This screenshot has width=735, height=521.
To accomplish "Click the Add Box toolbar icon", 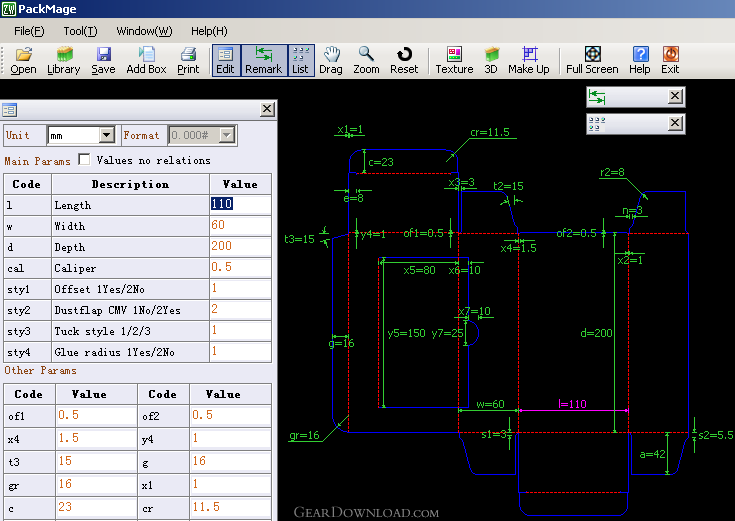I will tap(146, 60).
